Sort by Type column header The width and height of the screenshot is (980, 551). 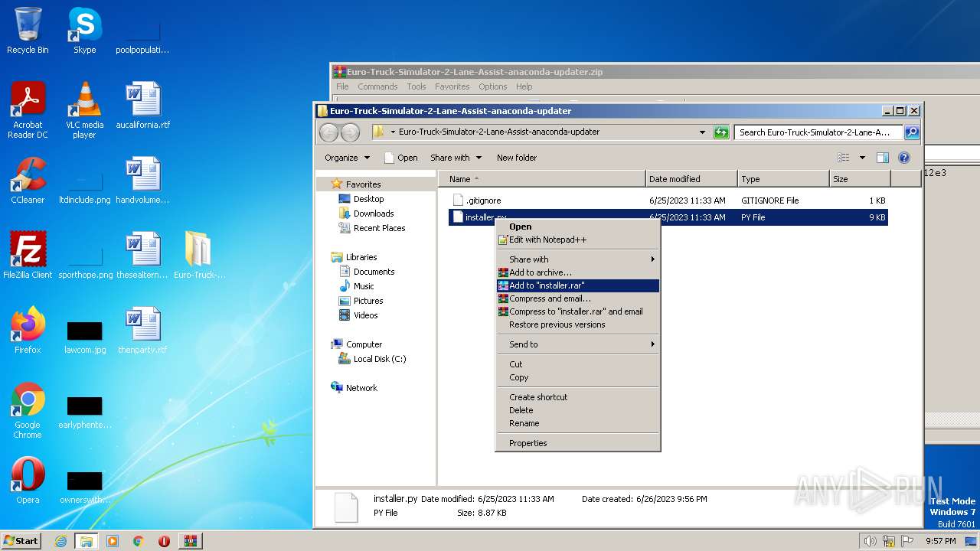783,179
